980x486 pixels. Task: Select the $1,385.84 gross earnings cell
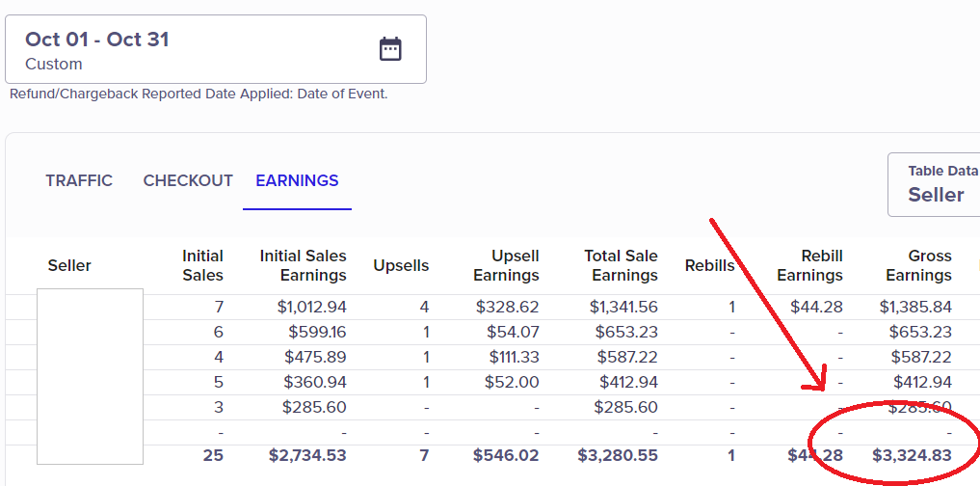tap(915, 307)
